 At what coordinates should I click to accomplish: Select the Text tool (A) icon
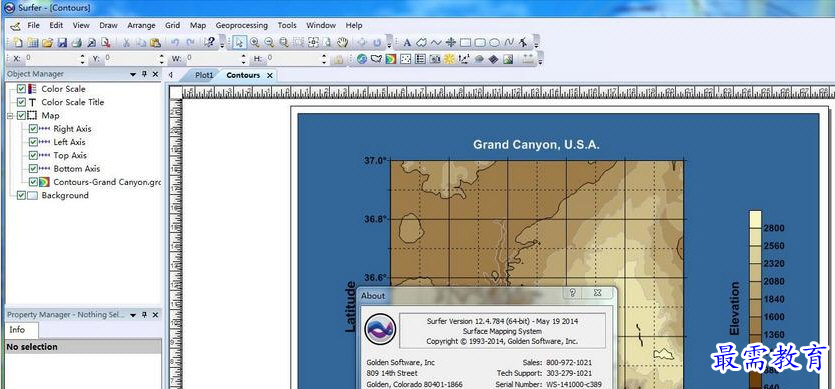tap(407, 43)
